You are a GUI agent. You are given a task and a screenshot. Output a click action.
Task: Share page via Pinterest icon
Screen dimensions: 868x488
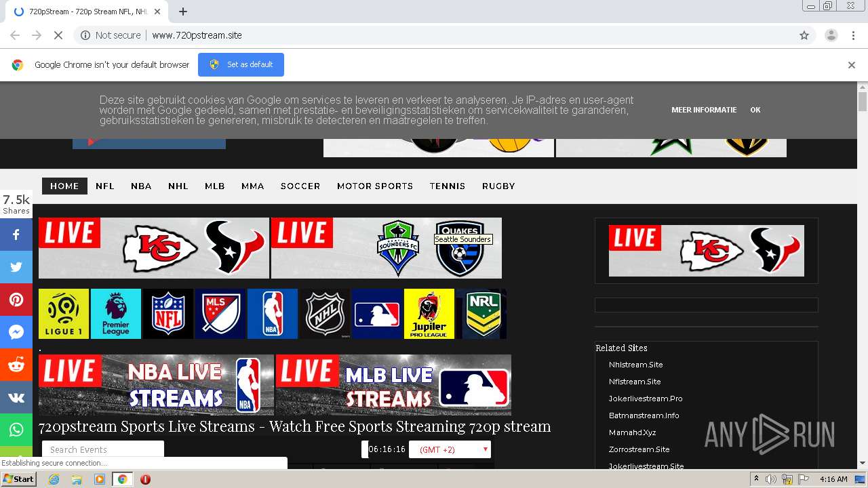tap(16, 300)
